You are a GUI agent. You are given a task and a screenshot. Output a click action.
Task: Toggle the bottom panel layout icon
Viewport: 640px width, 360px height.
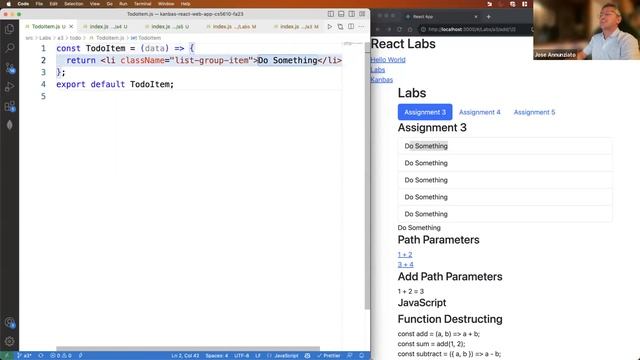click(x=341, y=14)
